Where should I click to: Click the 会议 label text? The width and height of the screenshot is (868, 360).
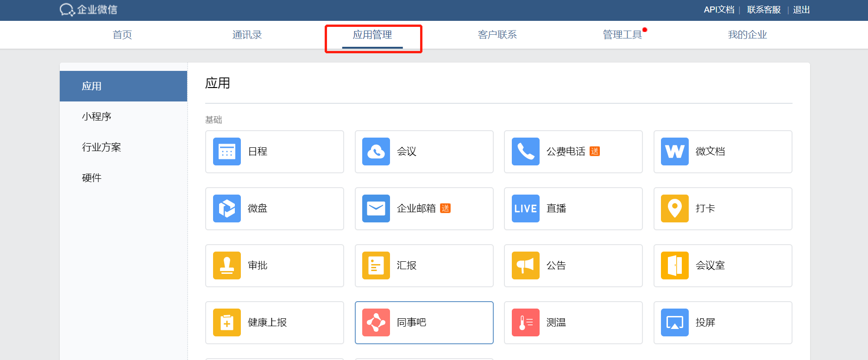point(407,152)
